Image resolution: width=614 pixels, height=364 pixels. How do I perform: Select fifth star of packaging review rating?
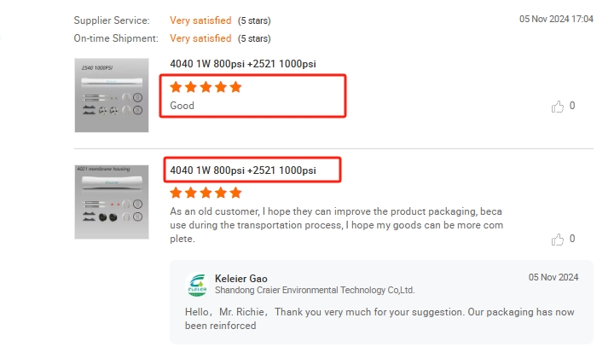click(x=235, y=193)
